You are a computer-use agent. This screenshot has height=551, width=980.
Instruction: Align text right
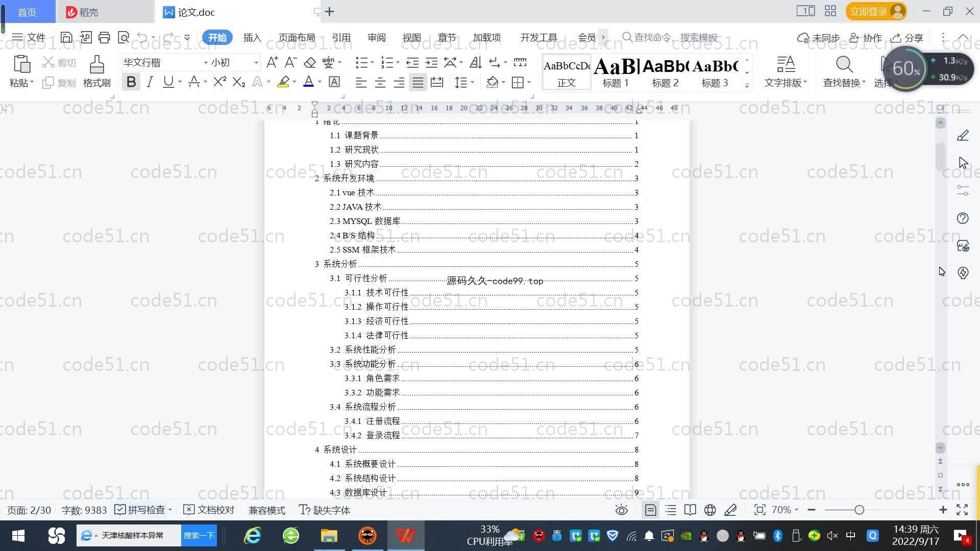tap(399, 82)
